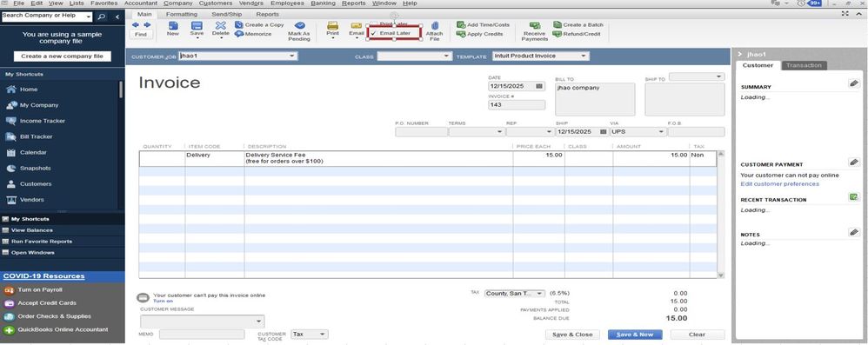The width and height of the screenshot is (868, 345).
Task: Open Customer Tax Code dropdown
Action: 323,335
